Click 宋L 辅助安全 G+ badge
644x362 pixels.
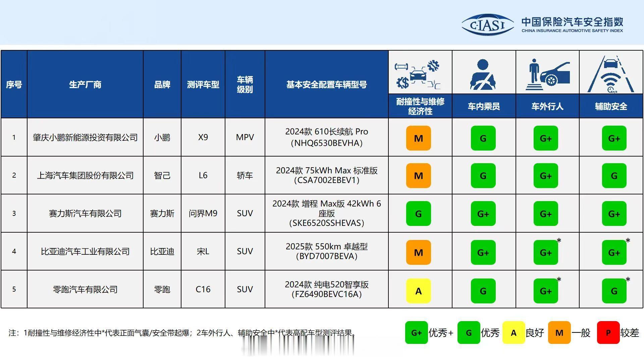click(x=614, y=252)
